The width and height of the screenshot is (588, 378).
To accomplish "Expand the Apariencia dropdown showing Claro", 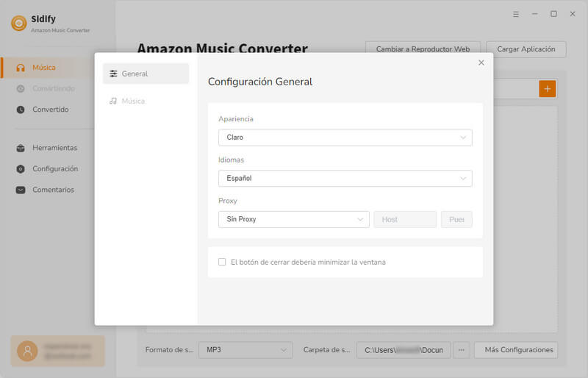I will [345, 138].
